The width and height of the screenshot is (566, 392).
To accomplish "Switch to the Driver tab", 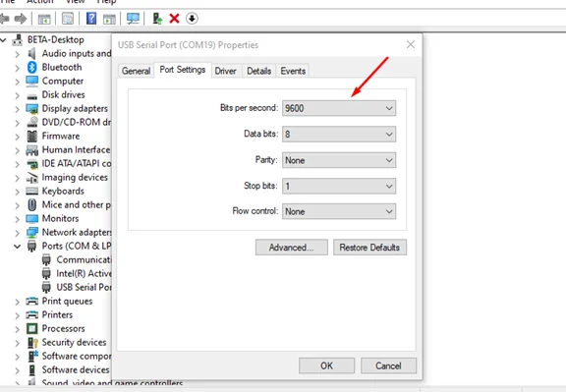I will click(226, 71).
